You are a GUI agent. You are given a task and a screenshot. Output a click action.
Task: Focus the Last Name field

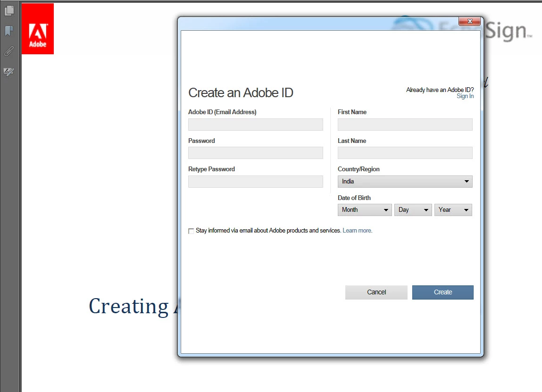pos(405,153)
